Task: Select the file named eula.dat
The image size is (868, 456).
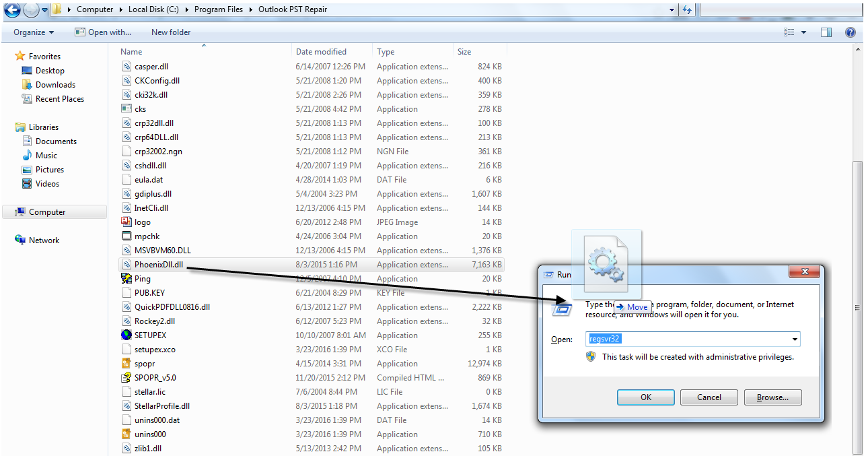Action: [149, 180]
